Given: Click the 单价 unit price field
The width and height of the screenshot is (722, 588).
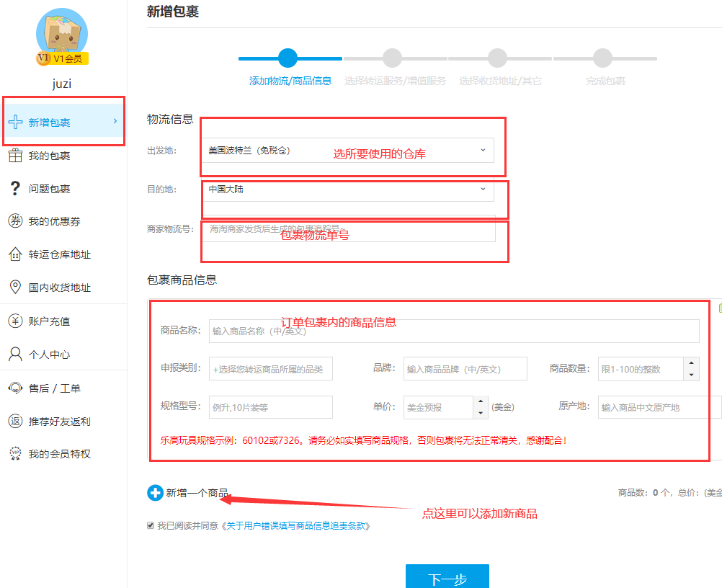Looking at the screenshot, I should tap(438, 407).
